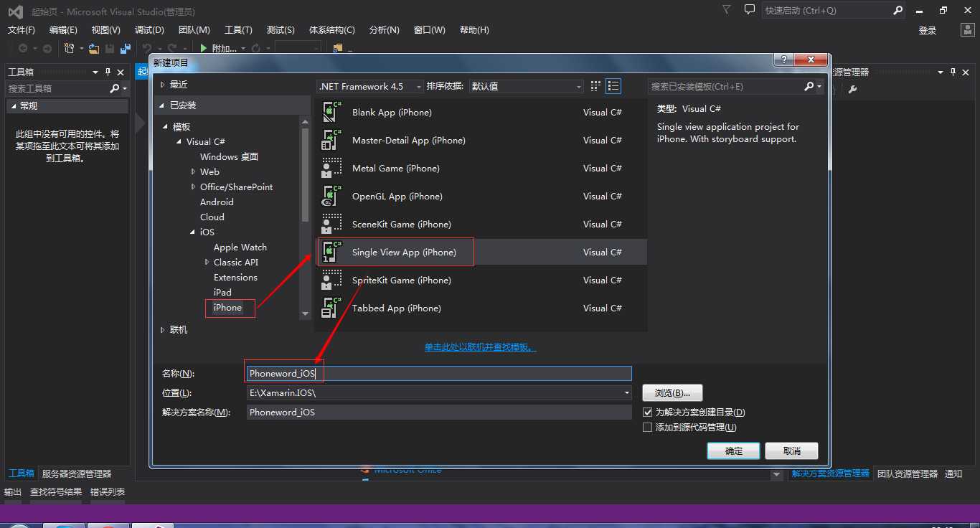Click the help question mark button in dialog
Viewport: 980px width, 528px height.
(x=783, y=60)
